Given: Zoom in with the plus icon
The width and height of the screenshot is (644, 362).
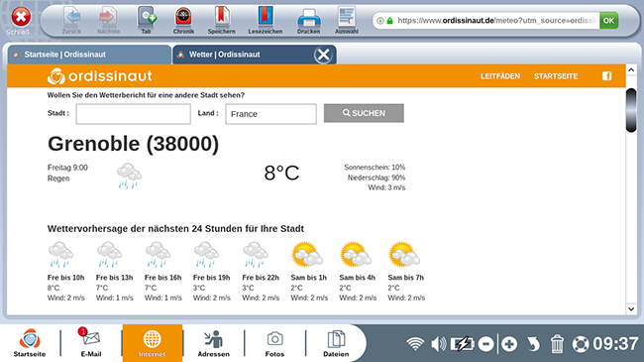Looking at the screenshot, I should pos(509,344).
